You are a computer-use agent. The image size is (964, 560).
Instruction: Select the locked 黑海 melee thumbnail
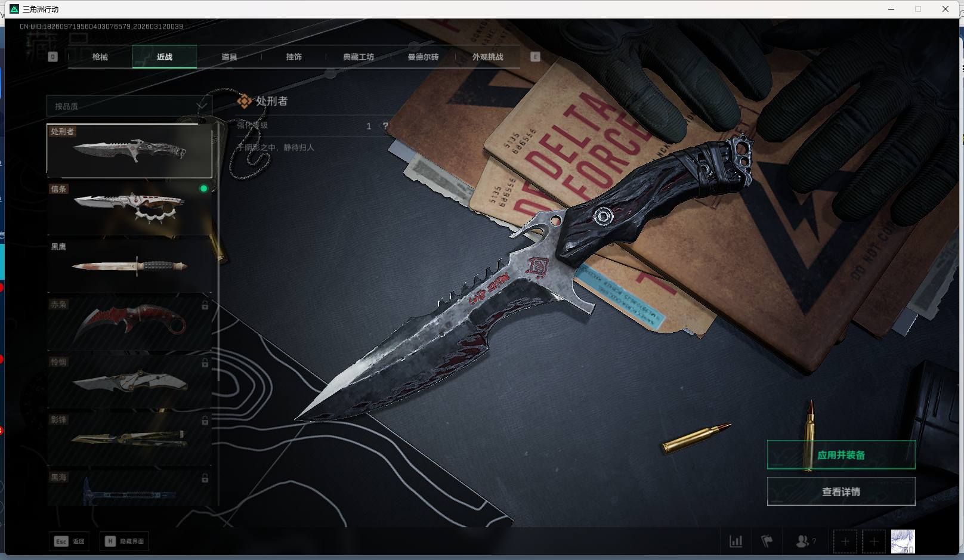click(129, 488)
